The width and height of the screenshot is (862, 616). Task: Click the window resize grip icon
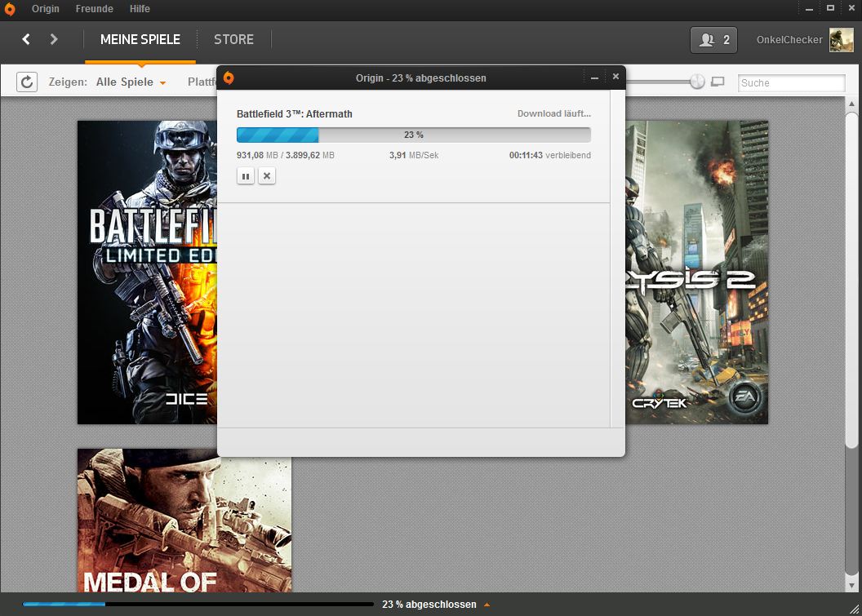[855, 609]
